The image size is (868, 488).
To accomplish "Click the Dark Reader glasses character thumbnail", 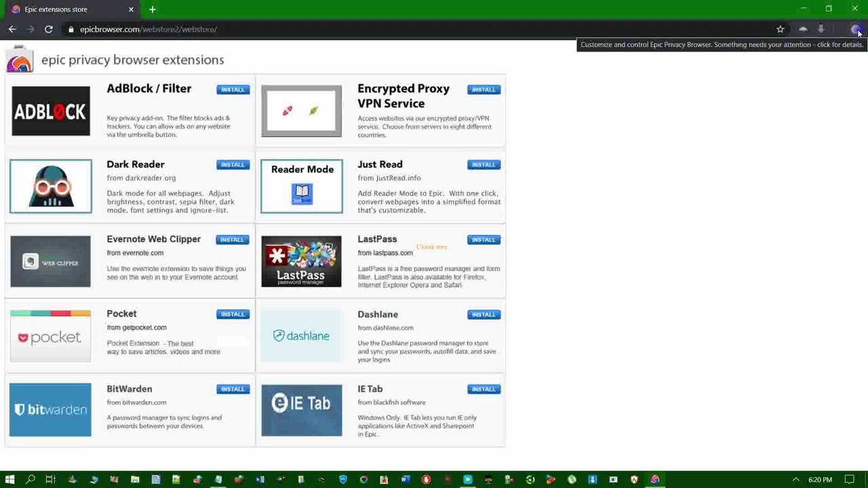I will pyautogui.click(x=51, y=186).
